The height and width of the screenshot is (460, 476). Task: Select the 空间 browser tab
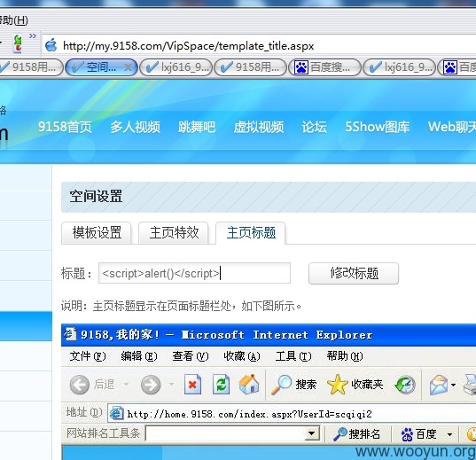point(101,67)
